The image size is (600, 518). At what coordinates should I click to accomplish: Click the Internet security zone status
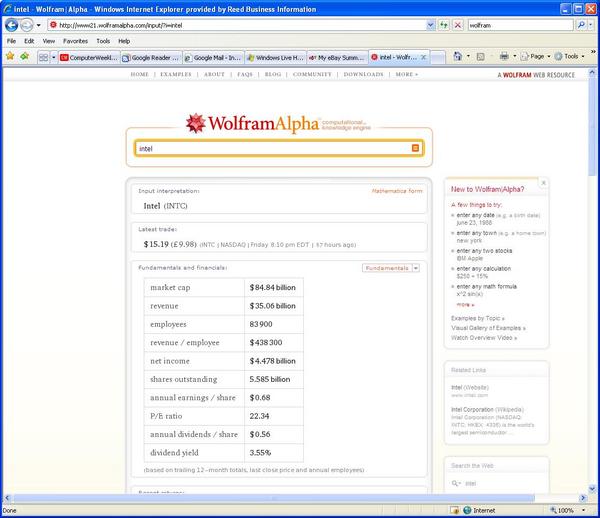(x=479, y=510)
